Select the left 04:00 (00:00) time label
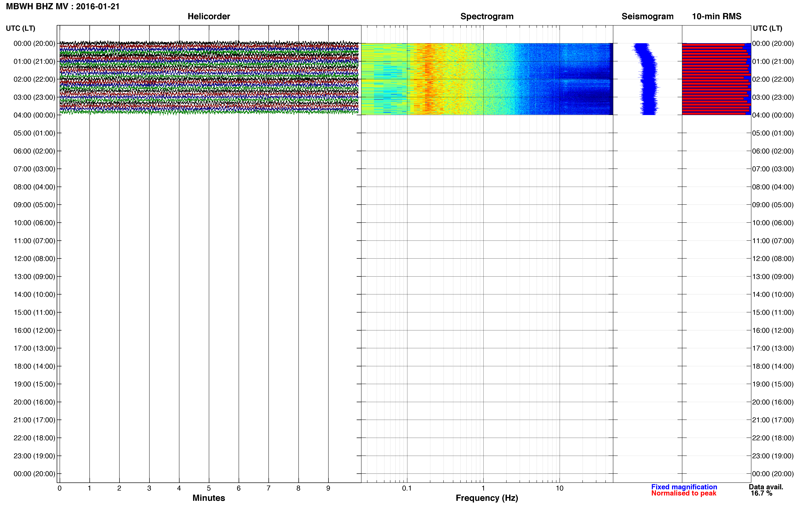This screenshot has height=508, width=812. click(x=34, y=115)
